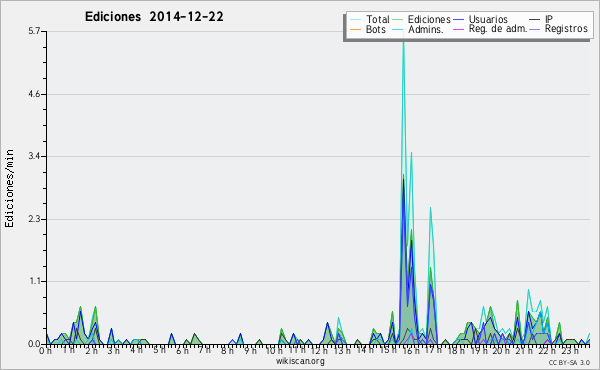Click the Registros legend line

535,29
